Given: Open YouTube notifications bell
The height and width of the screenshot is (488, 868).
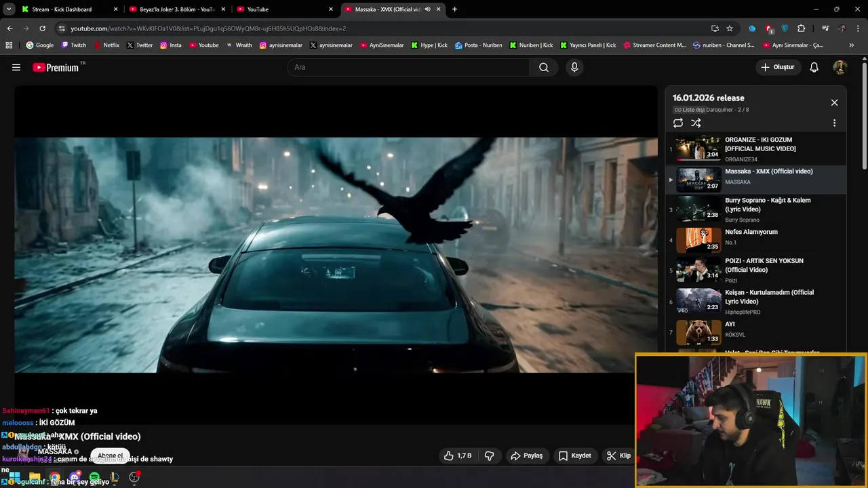Looking at the screenshot, I should point(814,67).
